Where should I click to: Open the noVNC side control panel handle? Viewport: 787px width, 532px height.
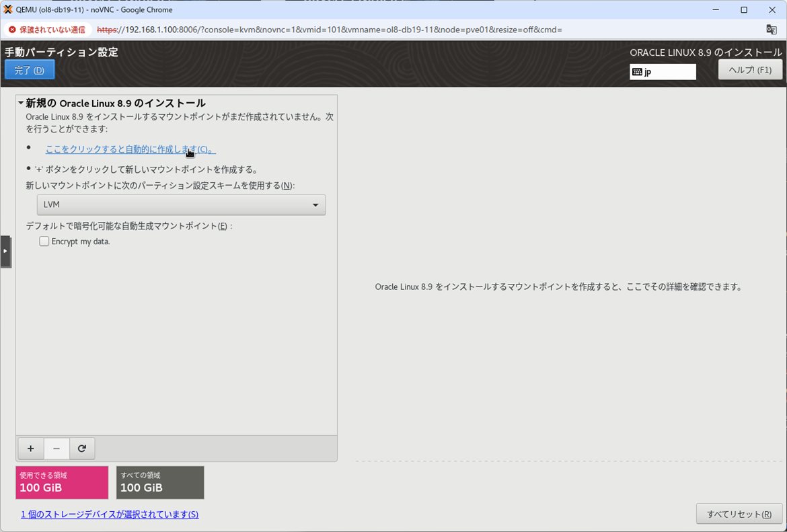point(5,251)
